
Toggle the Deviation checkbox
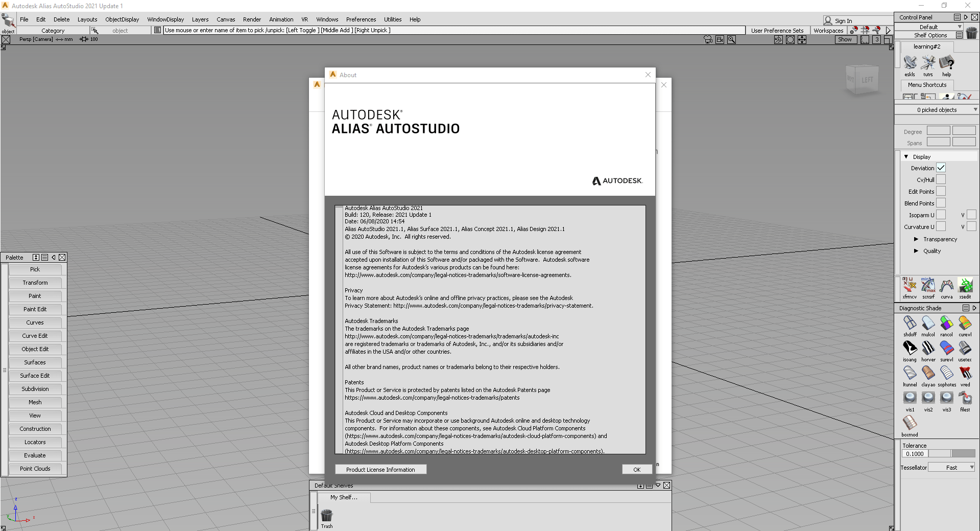(x=941, y=168)
